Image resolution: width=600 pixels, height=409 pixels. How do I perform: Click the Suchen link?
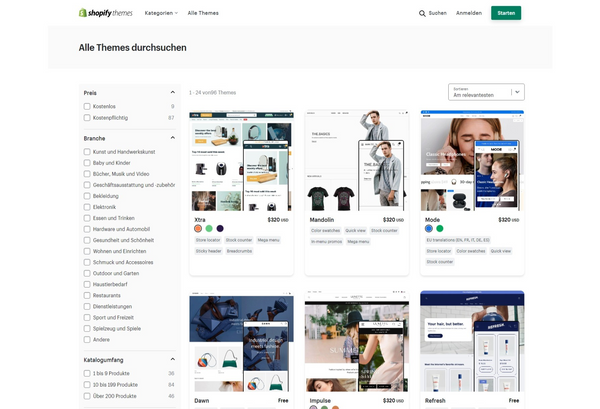pos(437,13)
